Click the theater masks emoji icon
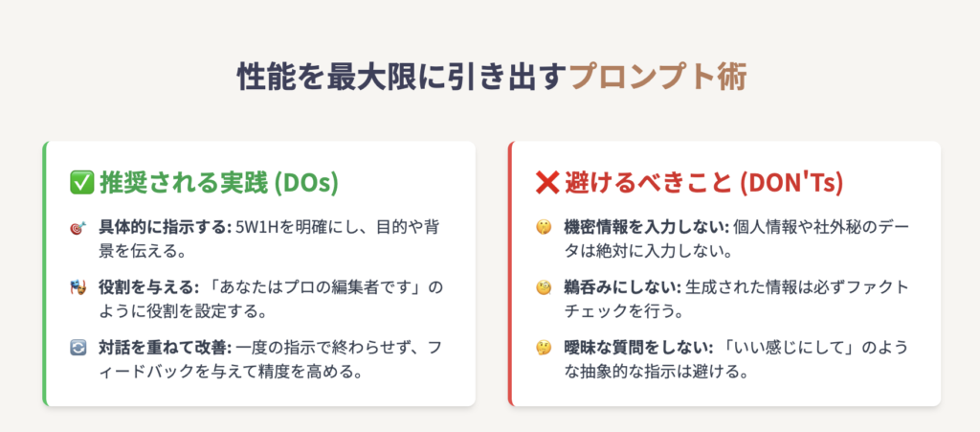 (77, 288)
